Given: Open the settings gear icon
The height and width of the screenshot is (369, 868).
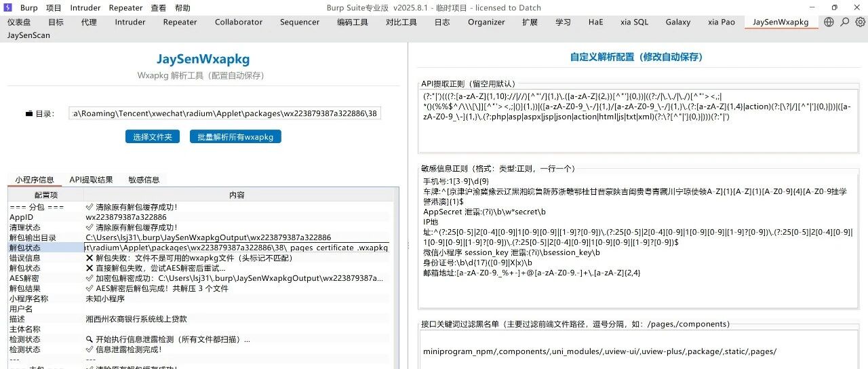Looking at the screenshot, I should [x=860, y=22].
